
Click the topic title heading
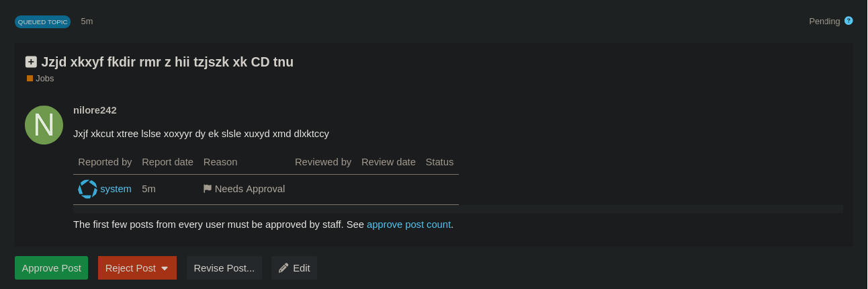tap(167, 62)
